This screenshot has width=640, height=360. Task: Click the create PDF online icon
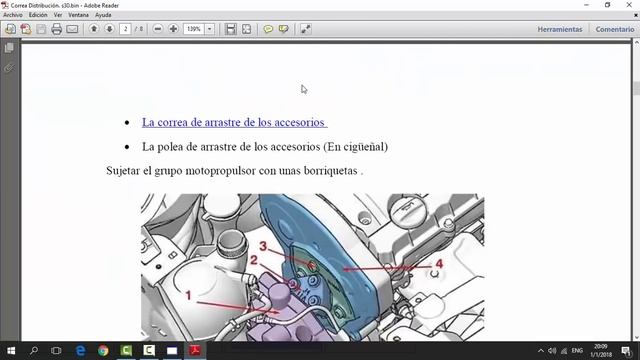26,29
